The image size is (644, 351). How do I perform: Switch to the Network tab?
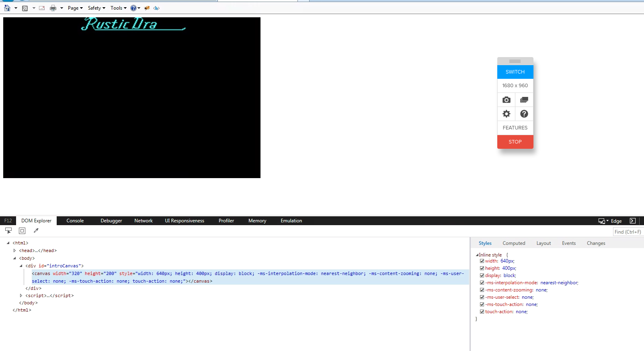(144, 221)
